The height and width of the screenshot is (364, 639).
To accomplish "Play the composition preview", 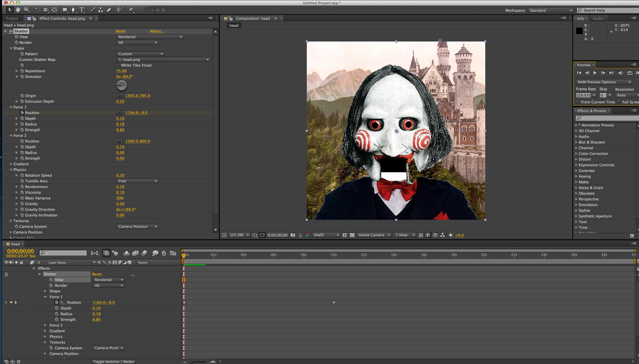I will 595,73.
